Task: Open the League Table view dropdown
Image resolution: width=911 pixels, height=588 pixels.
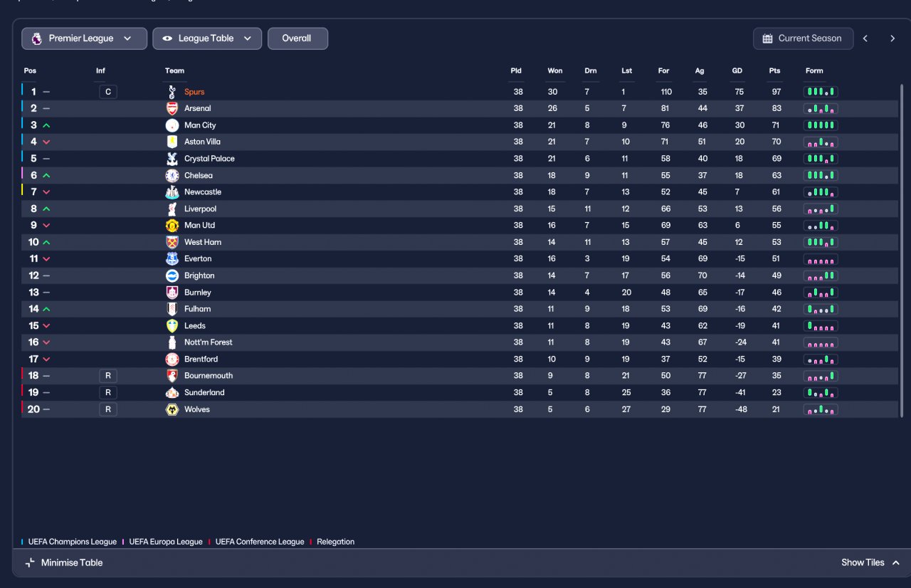Action: (207, 38)
